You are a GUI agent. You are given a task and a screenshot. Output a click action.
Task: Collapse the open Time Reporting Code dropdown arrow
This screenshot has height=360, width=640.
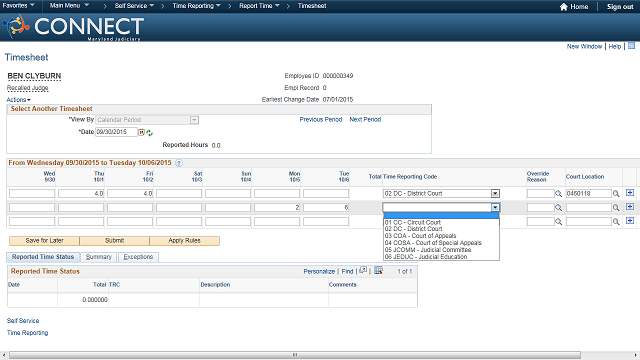point(495,207)
